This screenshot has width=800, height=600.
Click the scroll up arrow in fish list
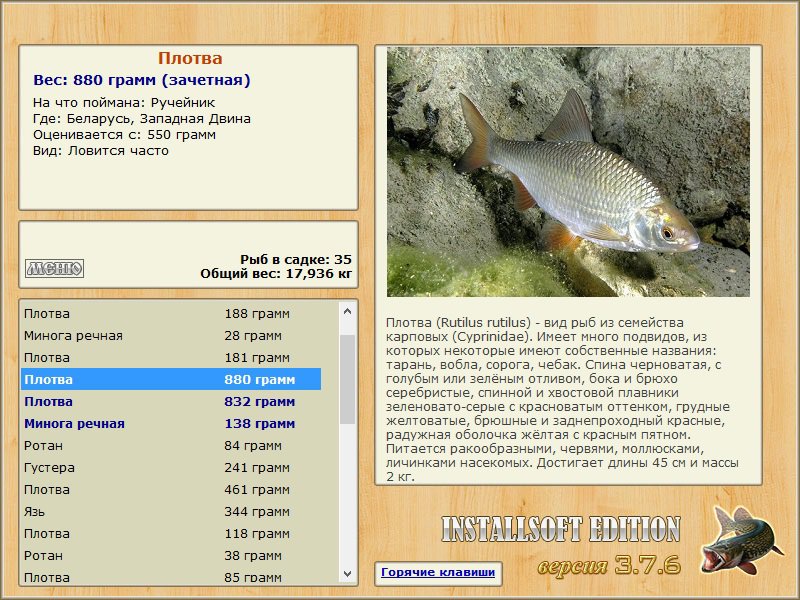point(347,311)
